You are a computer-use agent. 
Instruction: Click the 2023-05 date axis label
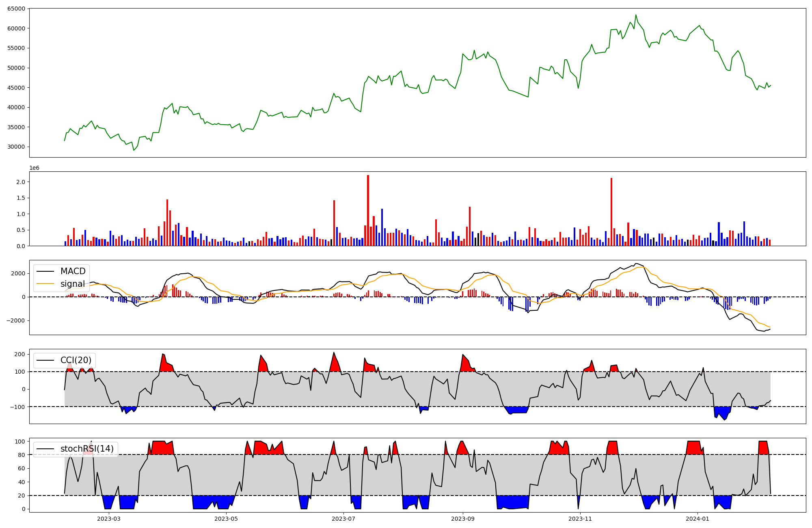coord(226,519)
